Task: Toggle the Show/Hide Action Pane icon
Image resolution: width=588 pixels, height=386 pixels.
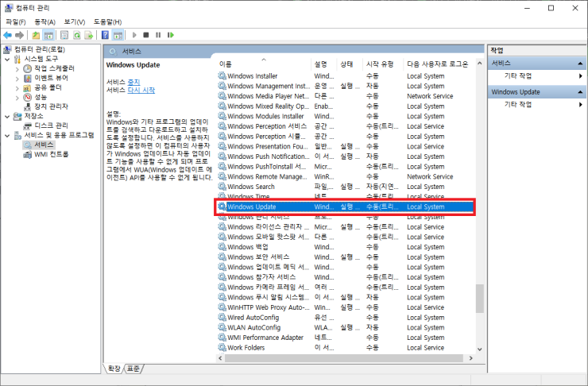Action: point(118,35)
